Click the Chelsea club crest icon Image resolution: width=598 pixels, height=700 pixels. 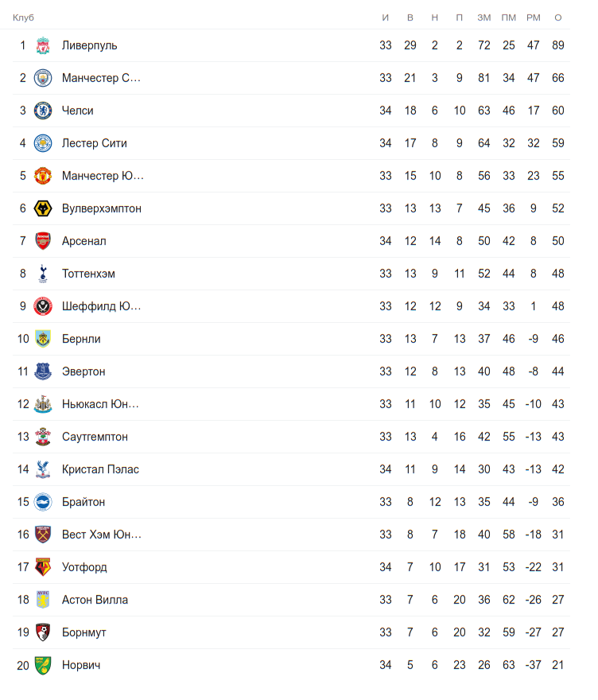coord(43,111)
